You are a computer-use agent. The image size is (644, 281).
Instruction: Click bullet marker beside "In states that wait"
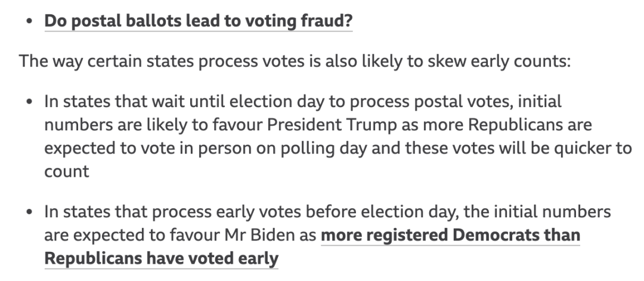pos(29,101)
